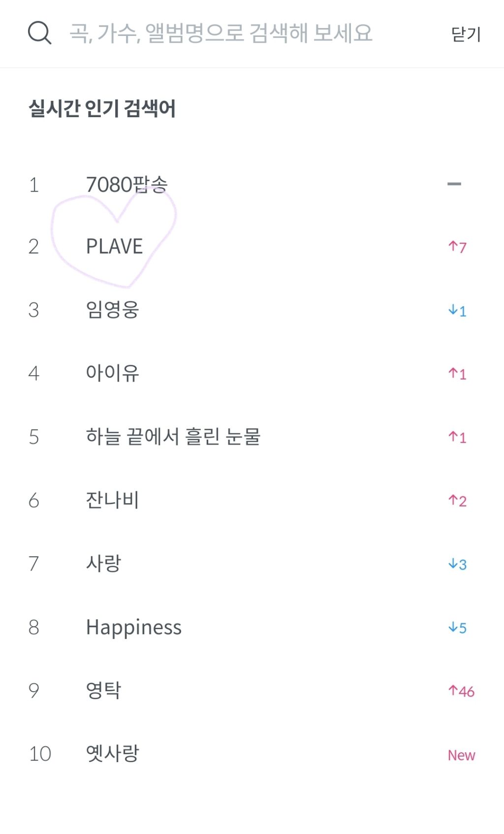Screen dimensions: 504x834
Task: Open the PLAVE search term
Action: (114, 247)
